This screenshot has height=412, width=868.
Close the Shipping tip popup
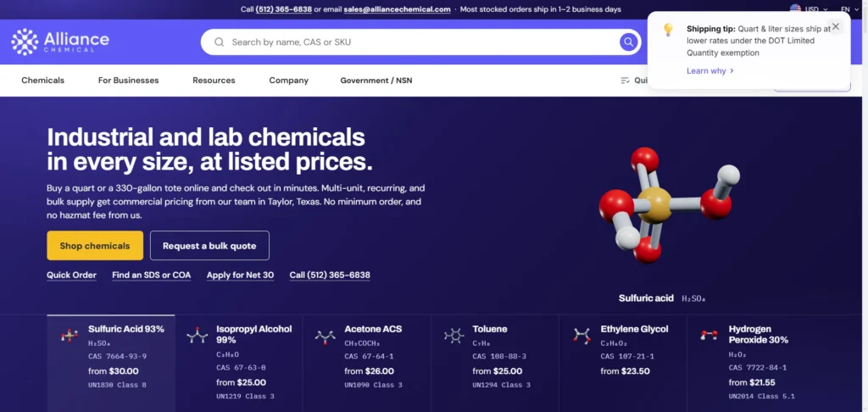835,26
